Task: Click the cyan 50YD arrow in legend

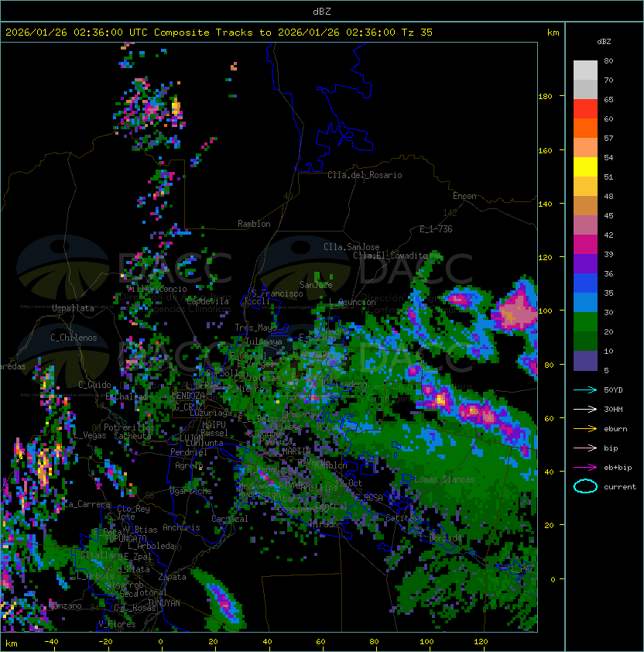Action: point(585,390)
